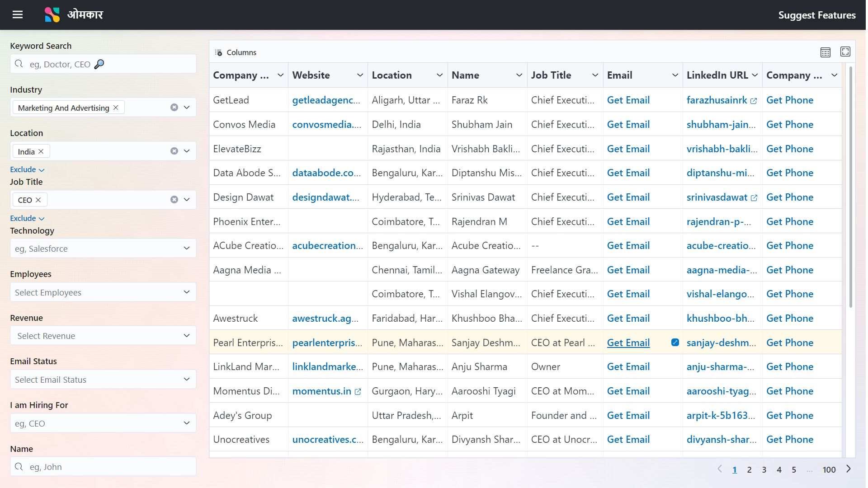Screen dimensions: 868x488
Task: Remove Marketing And Advertising tag
Action: pos(116,108)
